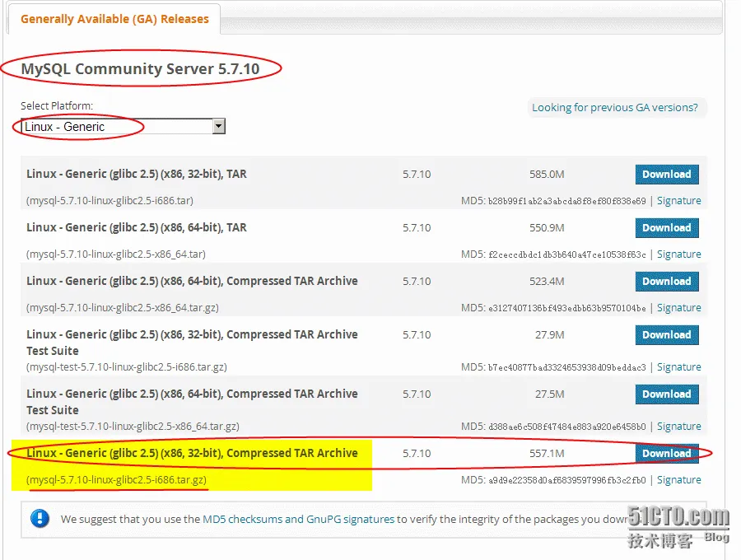Click file name mysql-test-5.7.10-linux-glibc2.5-i686.tar.gz
This screenshot has width=741, height=560.
[x=127, y=367]
